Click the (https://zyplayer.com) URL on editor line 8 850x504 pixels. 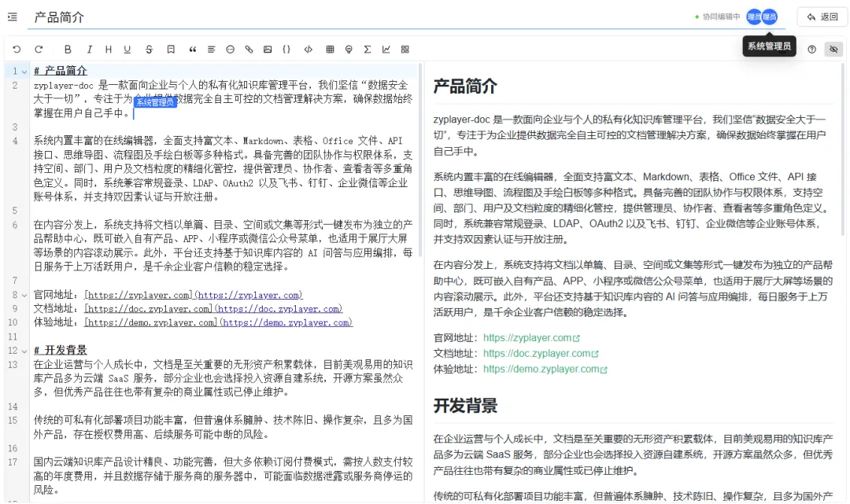pyautogui.click(x=248, y=295)
